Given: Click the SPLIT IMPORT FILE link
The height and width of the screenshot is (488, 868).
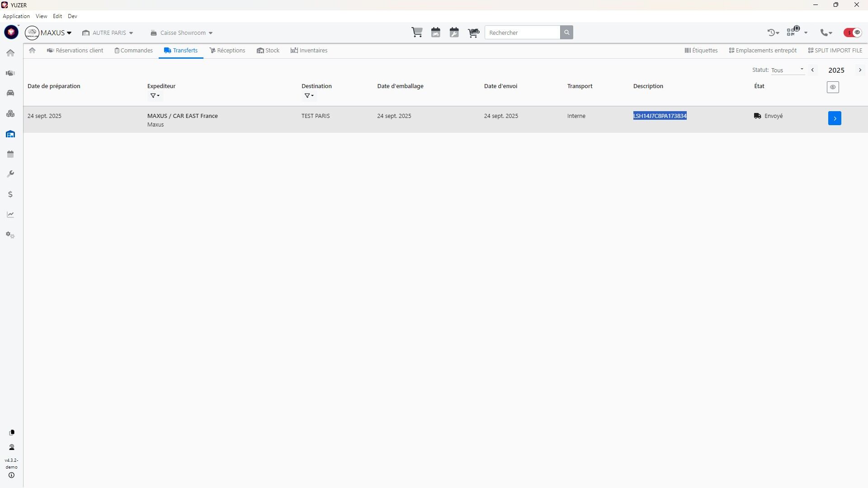Looking at the screenshot, I should point(835,51).
